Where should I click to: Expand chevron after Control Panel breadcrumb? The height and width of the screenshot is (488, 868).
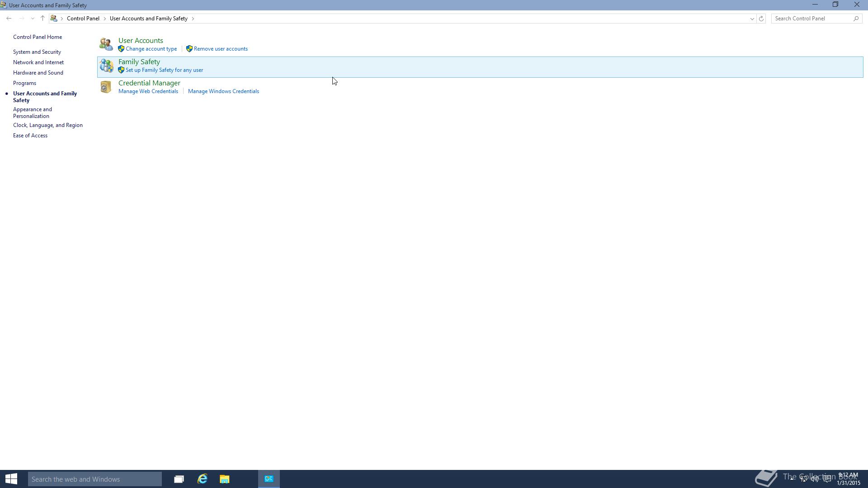[x=105, y=19]
